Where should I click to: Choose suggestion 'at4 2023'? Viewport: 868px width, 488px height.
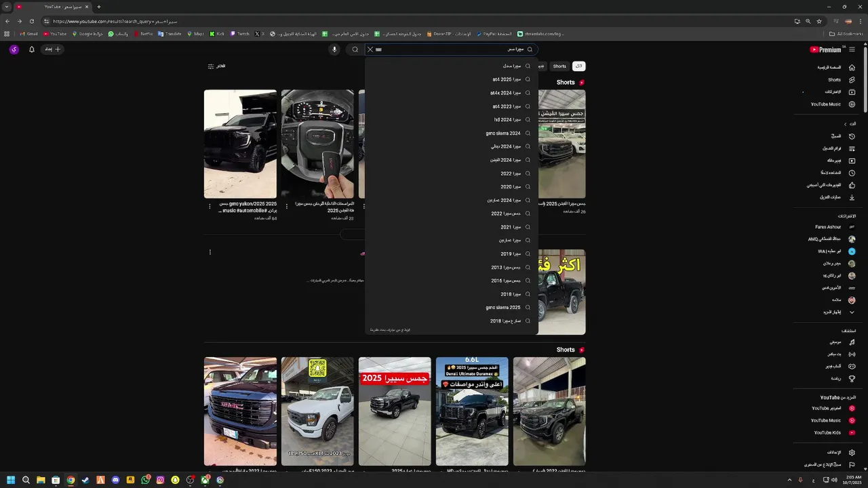452,106
